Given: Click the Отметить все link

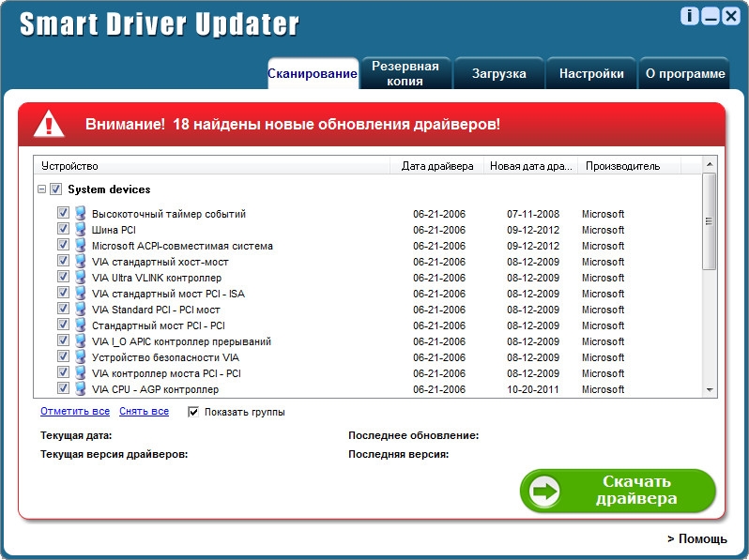Looking at the screenshot, I should click(x=75, y=411).
